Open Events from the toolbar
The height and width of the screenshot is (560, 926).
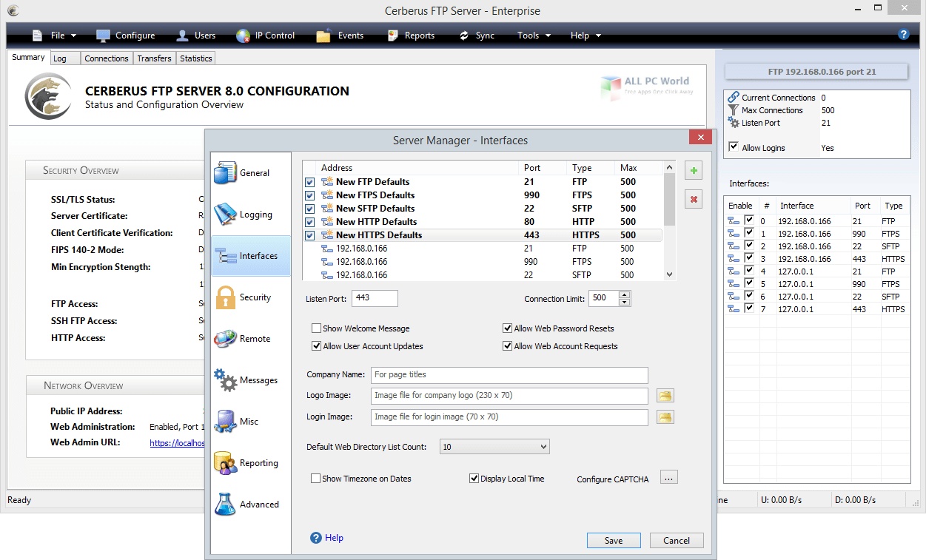coord(340,36)
